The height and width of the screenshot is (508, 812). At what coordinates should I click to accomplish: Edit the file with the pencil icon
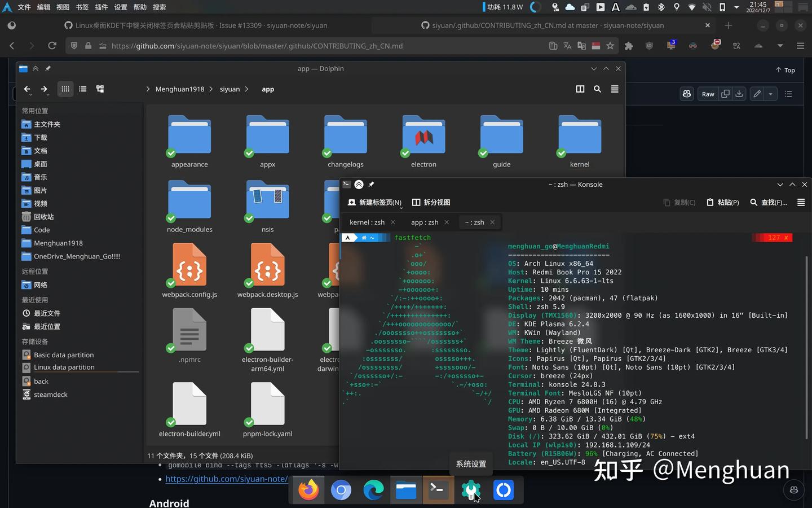click(x=757, y=94)
